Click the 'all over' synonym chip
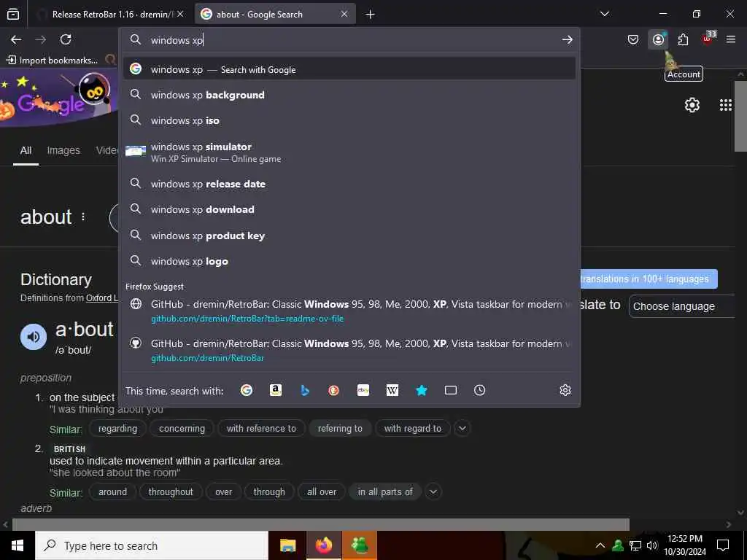The image size is (747, 560). click(x=322, y=491)
